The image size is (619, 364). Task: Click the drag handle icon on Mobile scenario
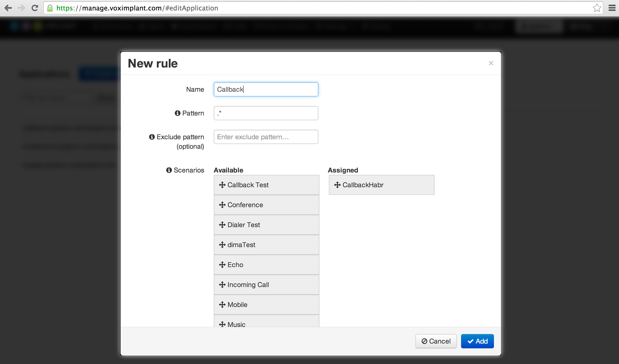coord(222,305)
